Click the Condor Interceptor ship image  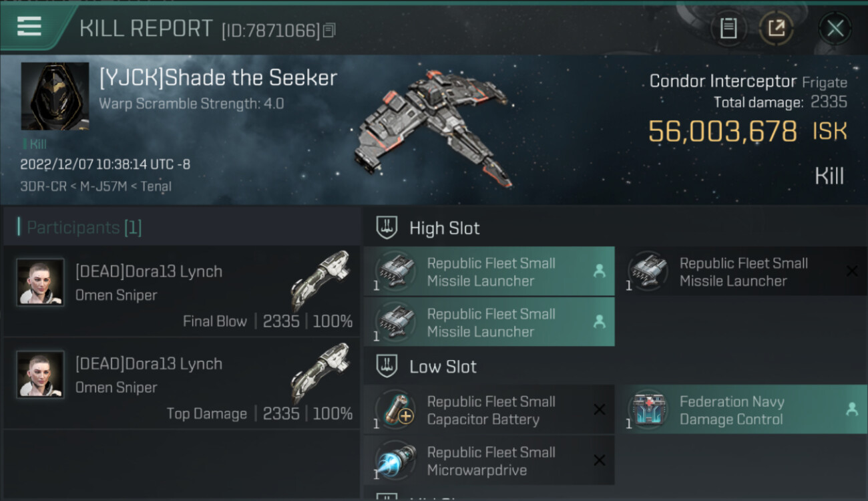point(434,127)
